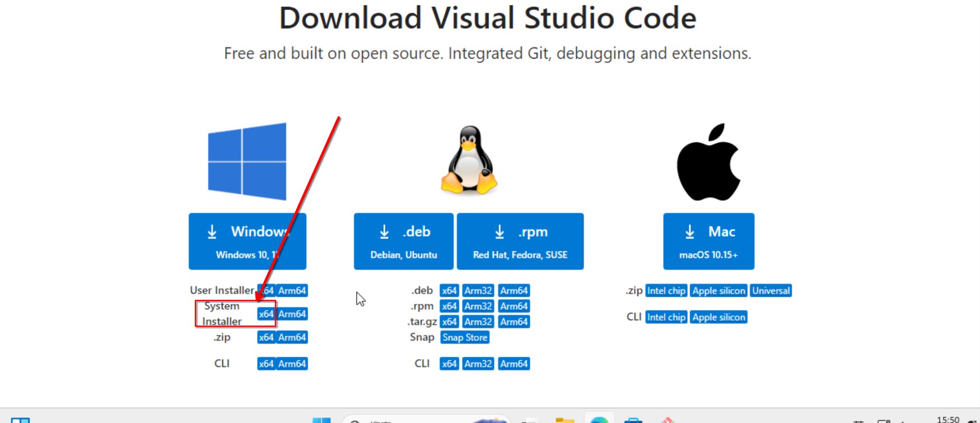Click the download arrow in Mac button
Screen dimensions: 980x423
[x=690, y=232]
